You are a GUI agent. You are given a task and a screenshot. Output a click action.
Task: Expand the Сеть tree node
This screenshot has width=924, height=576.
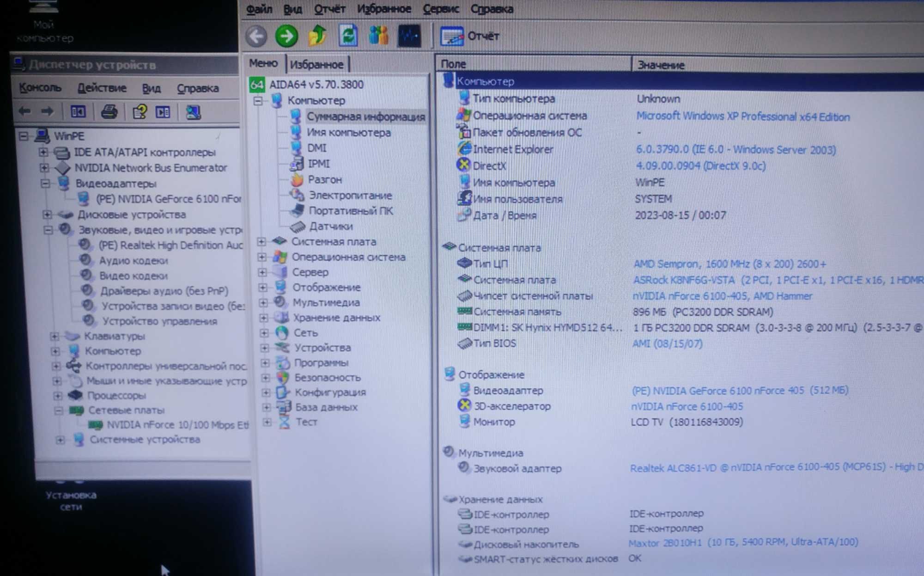tap(264, 332)
